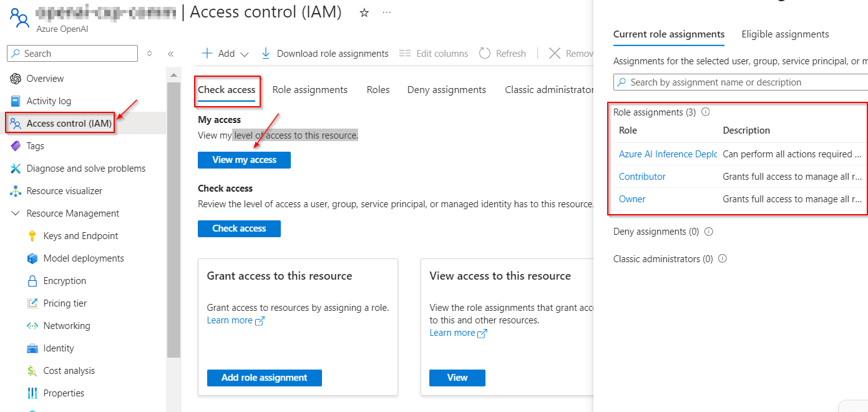Click the external link icon under View access
868x412 pixels.
(x=482, y=333)
